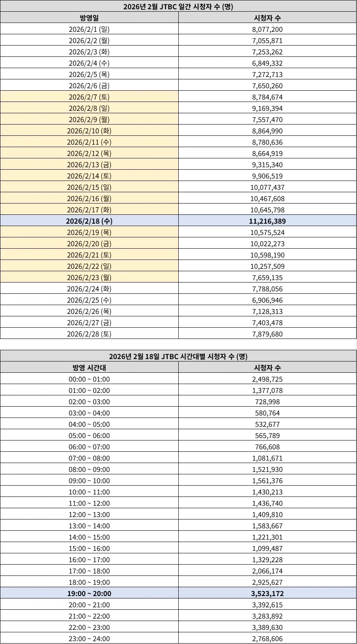
Task: Select the 532,677 viewer count cell
Action: tap(267, 424)
